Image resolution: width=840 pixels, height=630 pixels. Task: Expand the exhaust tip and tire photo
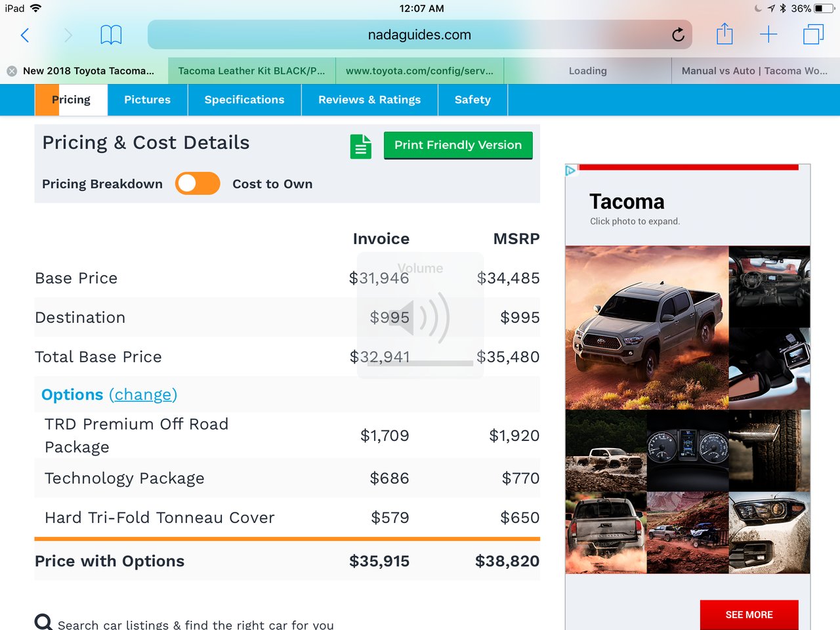coord(770,451)
